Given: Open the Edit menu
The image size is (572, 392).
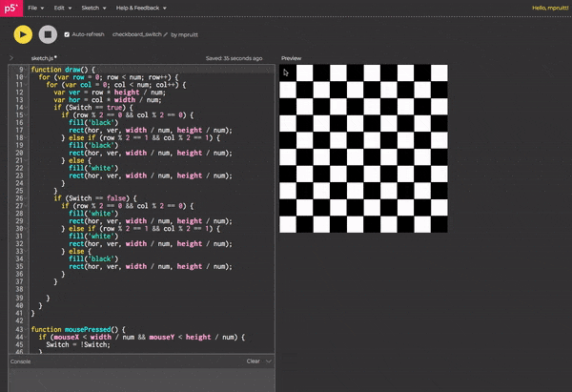Looking at the screenshot, I should pos(63,8).
